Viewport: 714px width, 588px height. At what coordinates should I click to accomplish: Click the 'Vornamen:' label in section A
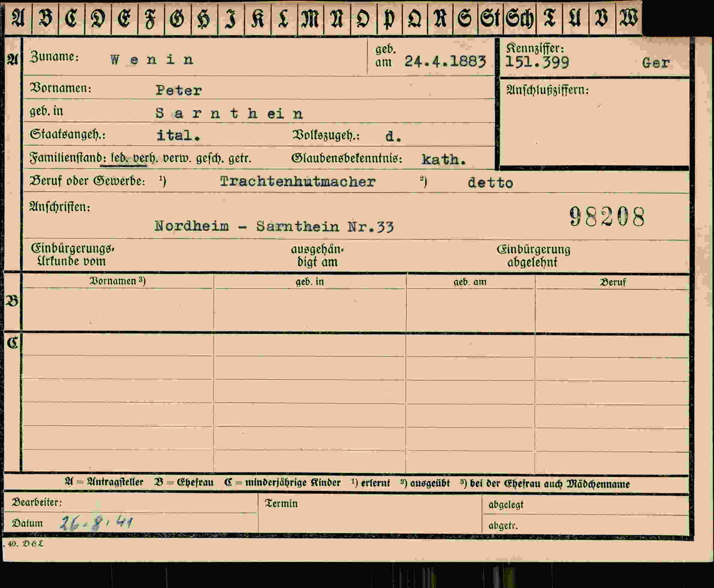point(61,88)
